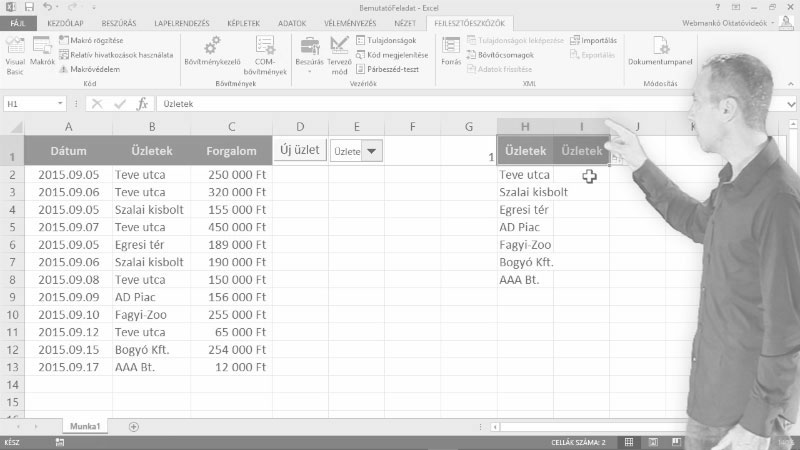
Task: Toggle Tervező mód design mode
Action: tap(339, 55)
